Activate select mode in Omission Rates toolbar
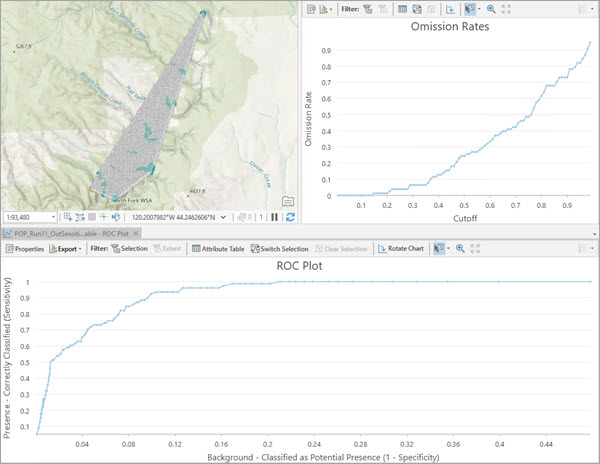The image size is (600, 464). 467,8
